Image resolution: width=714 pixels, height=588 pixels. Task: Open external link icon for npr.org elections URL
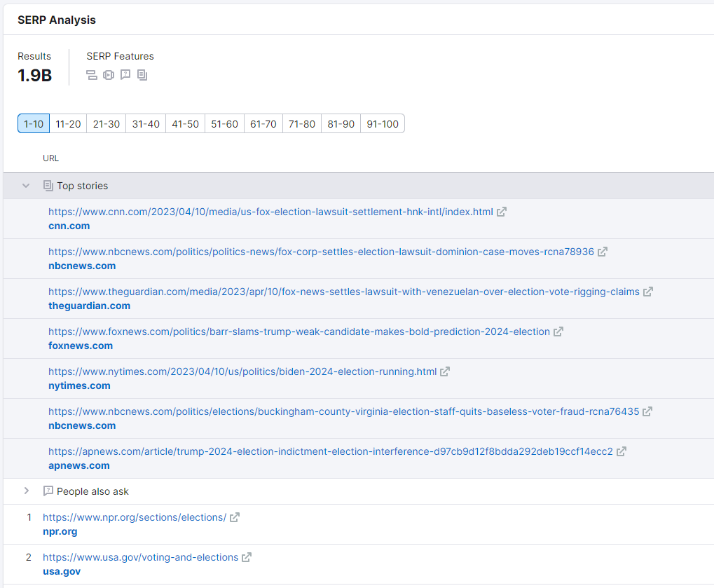235,517
